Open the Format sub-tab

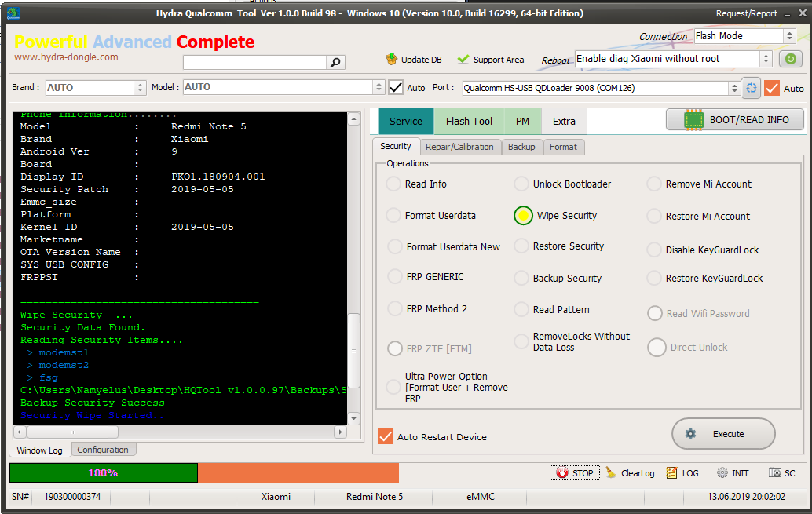(x=563, y=147)
